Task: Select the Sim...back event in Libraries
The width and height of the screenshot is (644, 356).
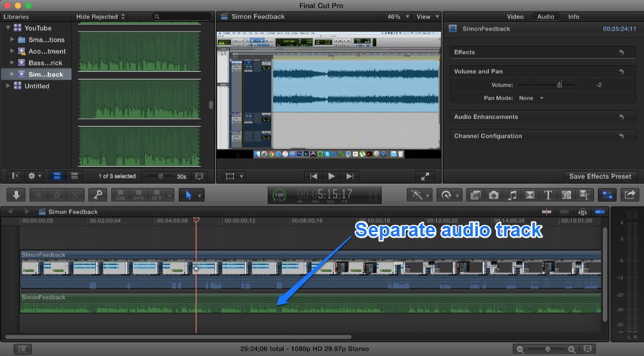Action: coord(36,74)
